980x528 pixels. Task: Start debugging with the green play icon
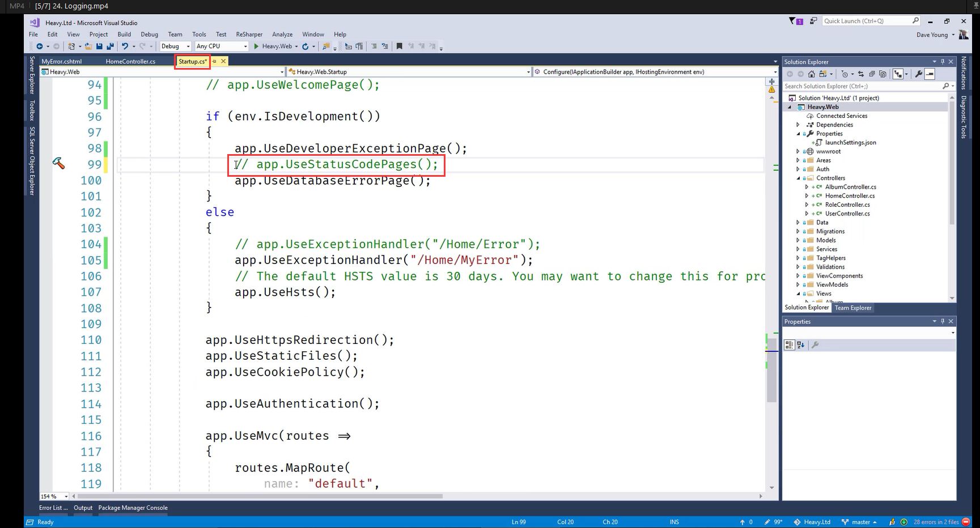coord(256,46)
